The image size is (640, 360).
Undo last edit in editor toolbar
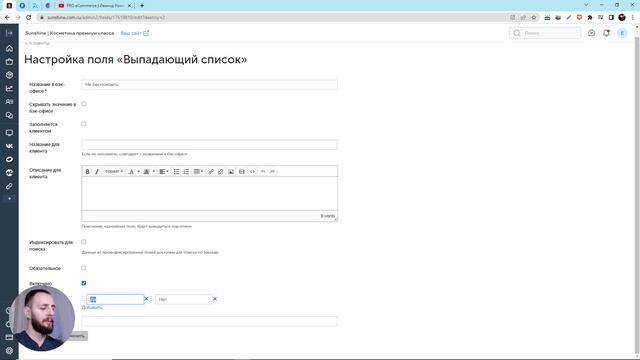coord(263,172)
